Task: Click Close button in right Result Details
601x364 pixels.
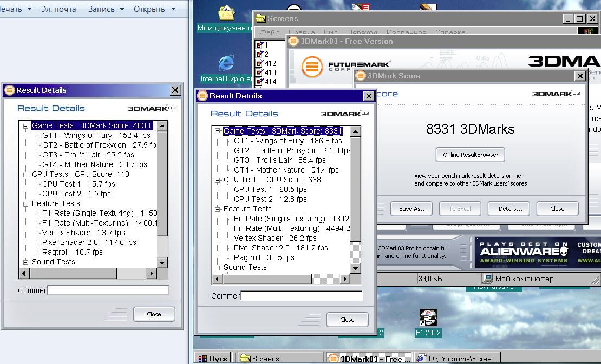Action: pos(347,320)
